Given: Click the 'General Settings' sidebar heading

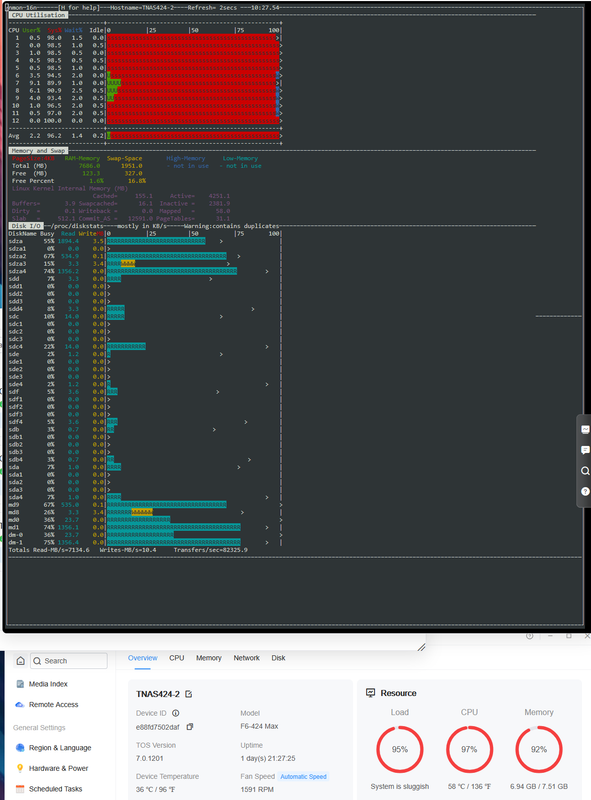Looking at the screenshot, I should click(39, 728).
